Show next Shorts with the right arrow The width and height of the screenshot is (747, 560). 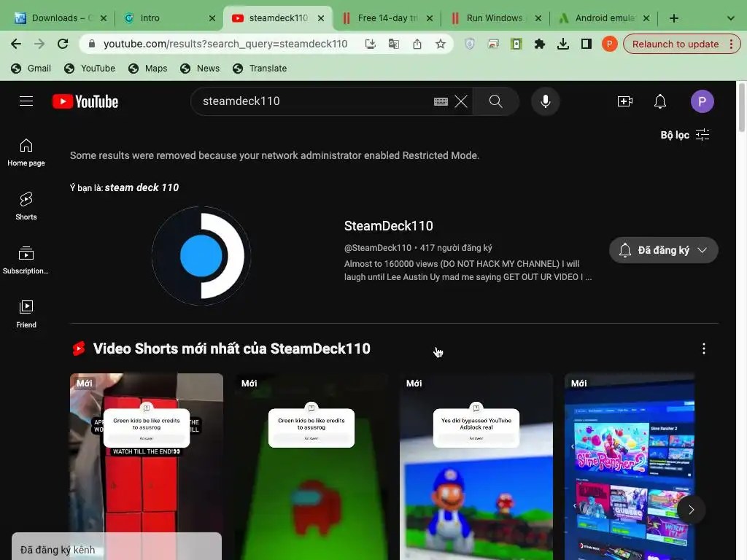click(x=692, y=510)
